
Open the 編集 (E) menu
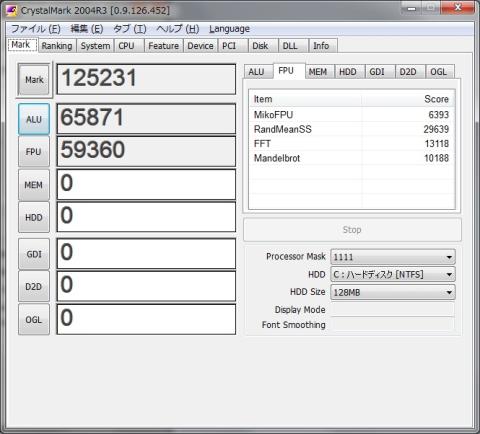[87, 29]
